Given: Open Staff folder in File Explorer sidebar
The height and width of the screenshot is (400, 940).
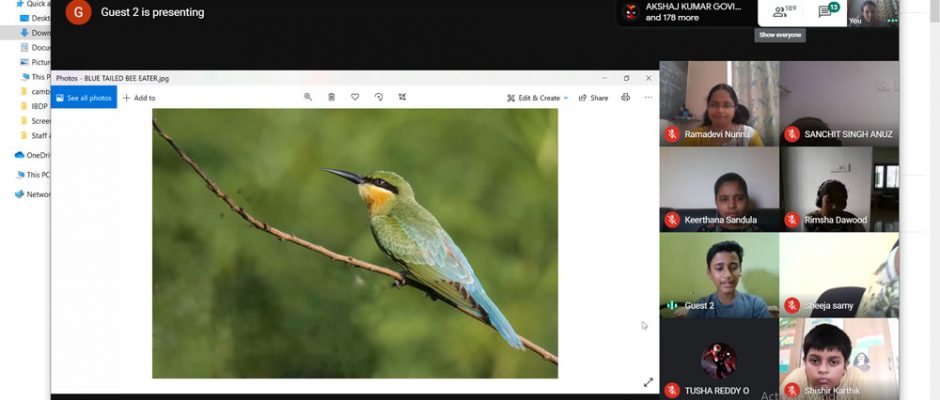Looking at the screenshot, I should pos(35,136).
